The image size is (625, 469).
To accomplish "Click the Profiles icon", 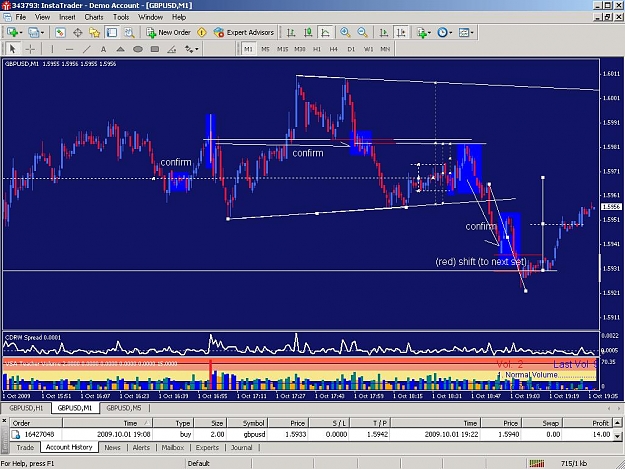I will (x=33, y=33).
